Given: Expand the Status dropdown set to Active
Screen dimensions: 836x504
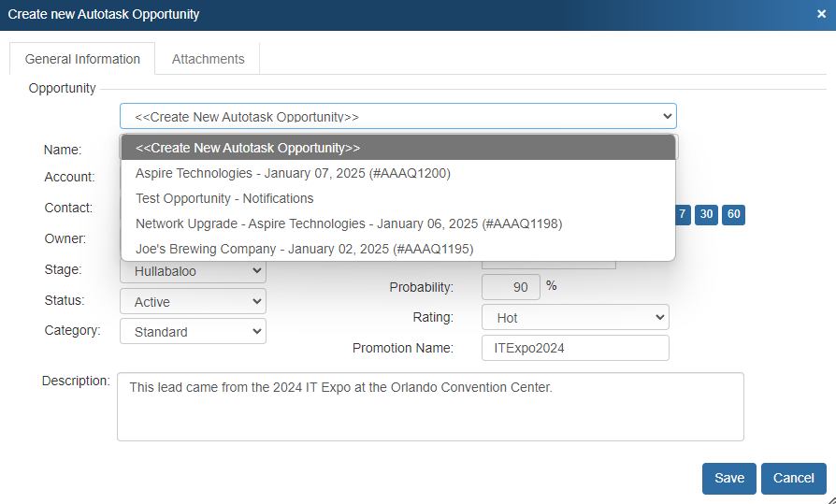Looking at the screenshot, I should click(x=193, y=302).
